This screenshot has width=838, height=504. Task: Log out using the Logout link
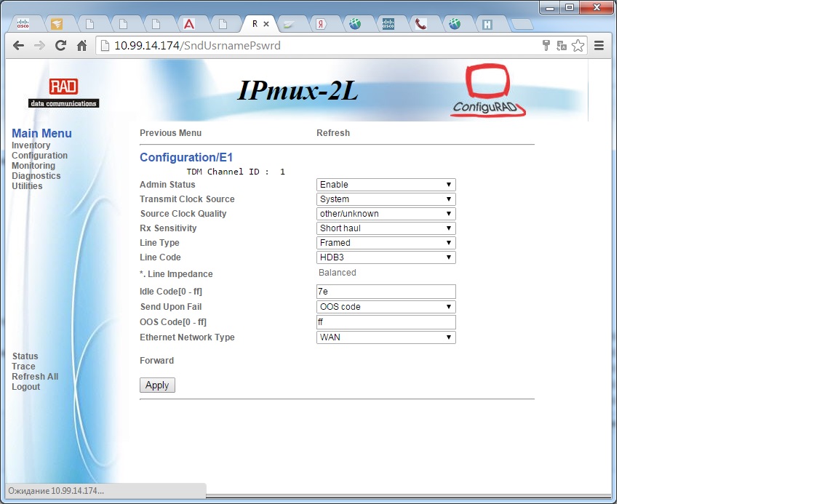click(25, 386)
